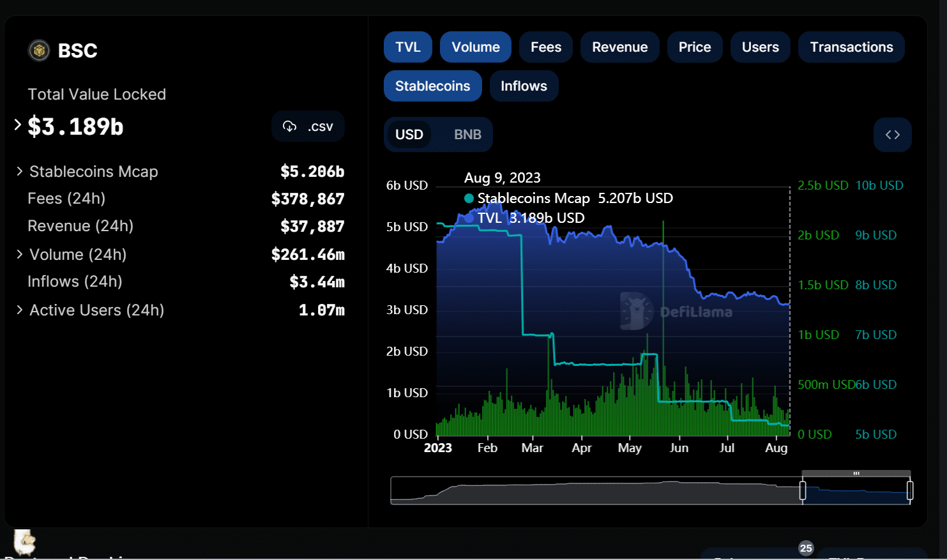This screenshot has width=947, height=560.
Task: Toggle the TVL chart metric
Action: click(407, 47)
